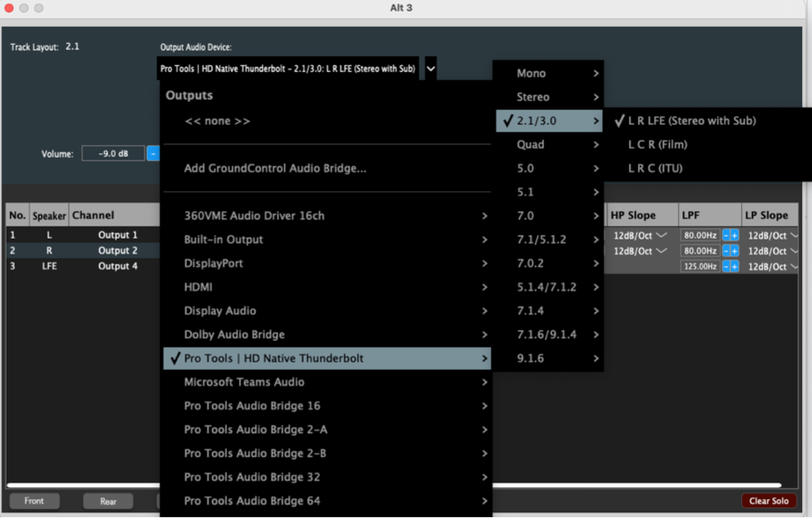Viewport: 812px width, 518px height.
Task: Click the Speaker column header
Action: pos(50,216)
